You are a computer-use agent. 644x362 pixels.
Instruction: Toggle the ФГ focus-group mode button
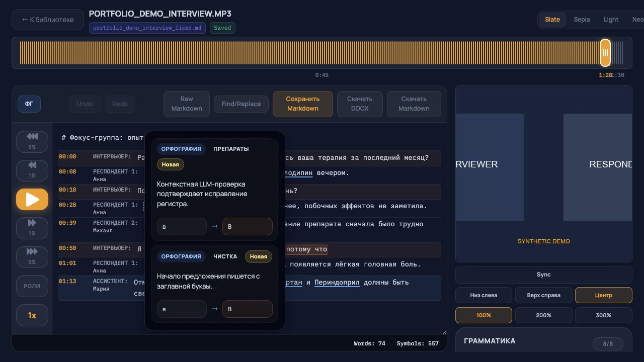tap(29, 104)
